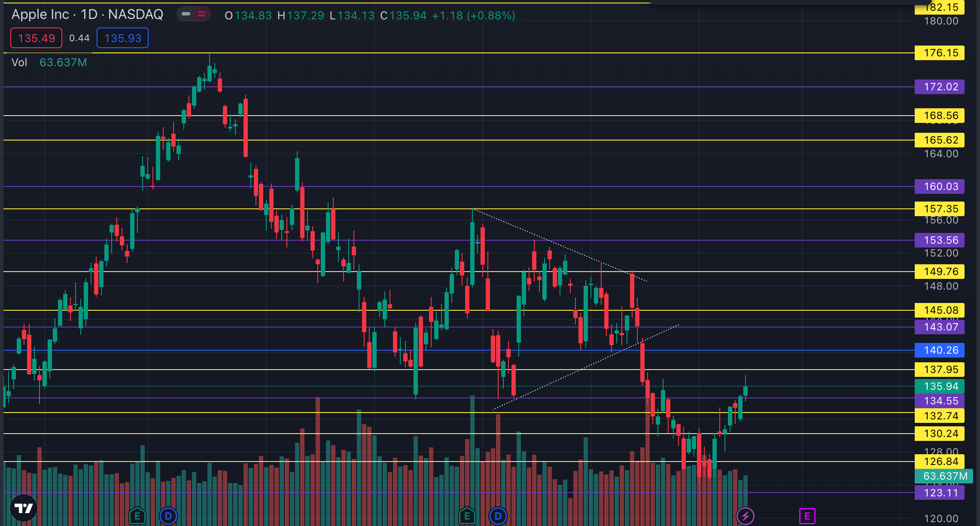
Task: Select the 149.76 yellow price label
Action: click(x=940, y=272)
